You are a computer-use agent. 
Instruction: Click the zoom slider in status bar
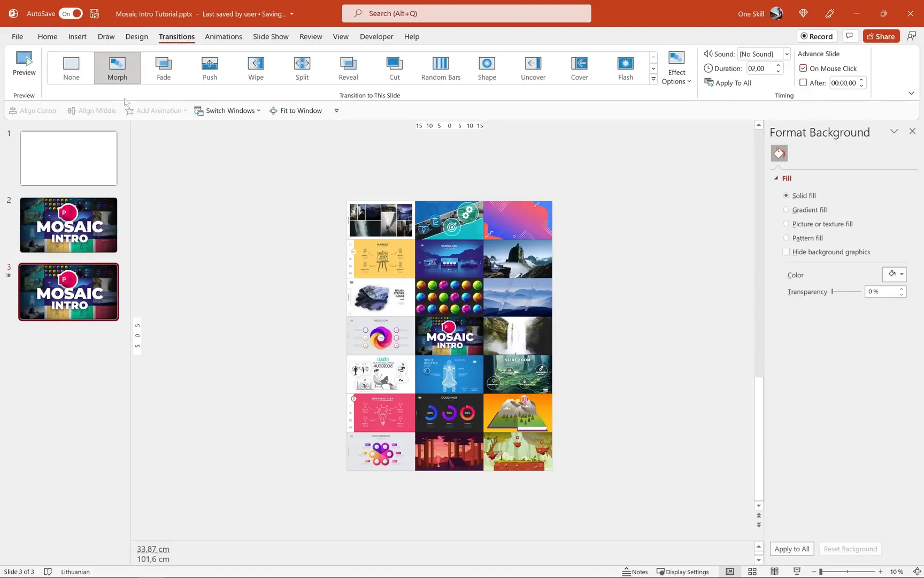pos(847,572)
